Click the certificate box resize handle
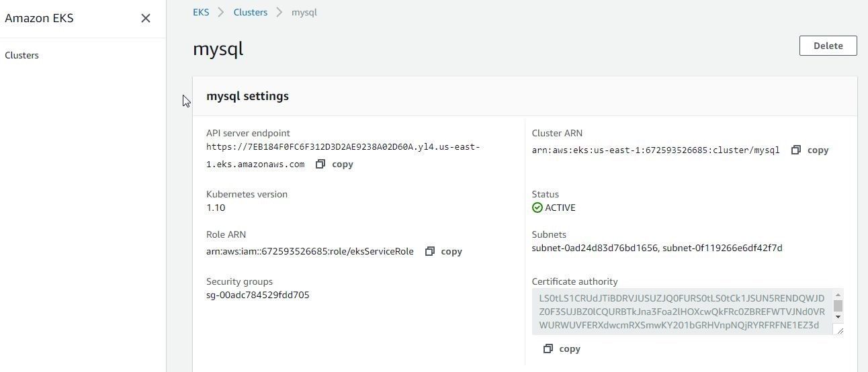The height and width of the screenshot is (372, 868). coord(838,329)
